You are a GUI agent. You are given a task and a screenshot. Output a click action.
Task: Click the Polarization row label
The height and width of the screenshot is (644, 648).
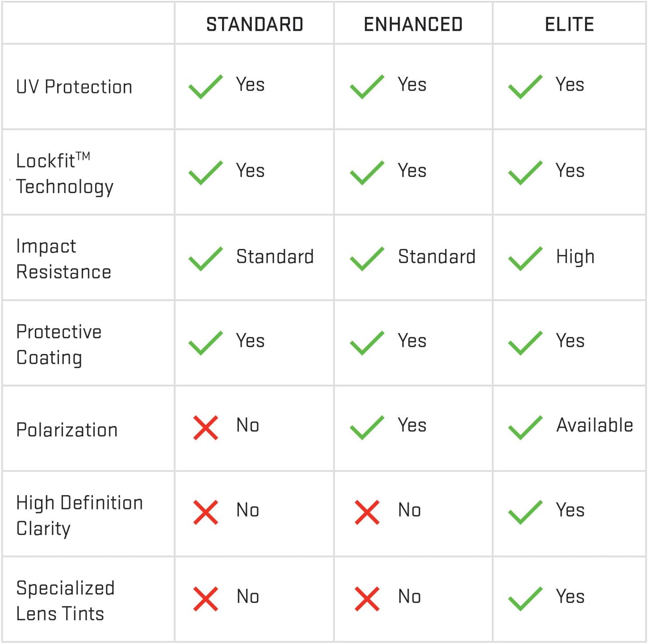[67, 430]
